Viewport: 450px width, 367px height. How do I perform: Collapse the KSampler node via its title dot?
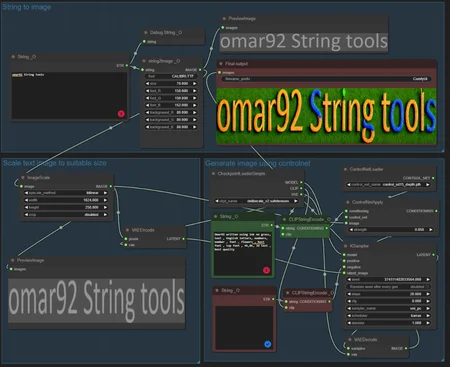346,246
